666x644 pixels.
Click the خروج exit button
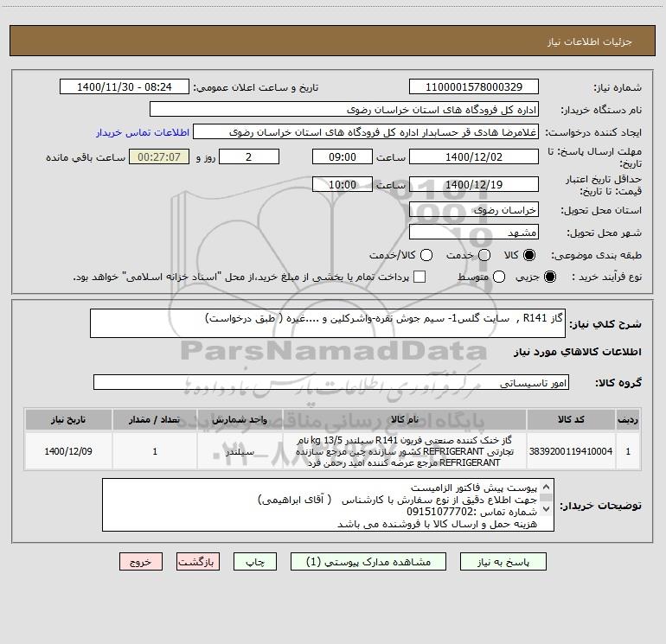click(x=141, y=562)
